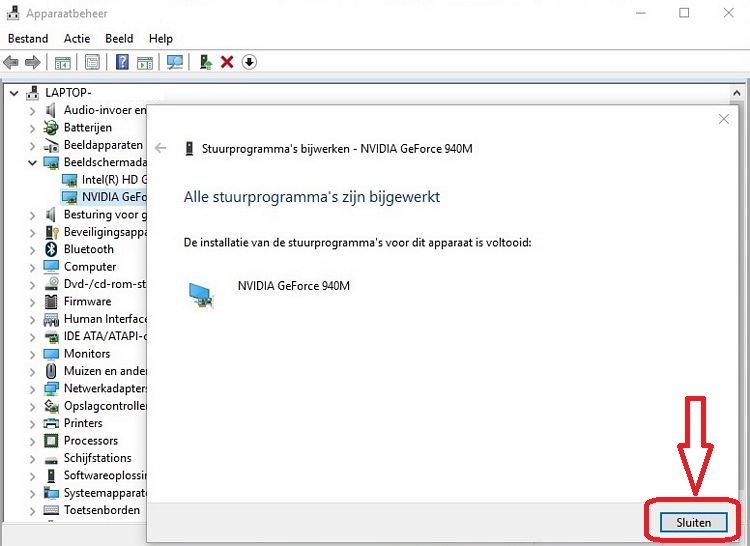Expand the Audio-invoer category
This screenshot has height=546, width=750.
click(32, 110)
